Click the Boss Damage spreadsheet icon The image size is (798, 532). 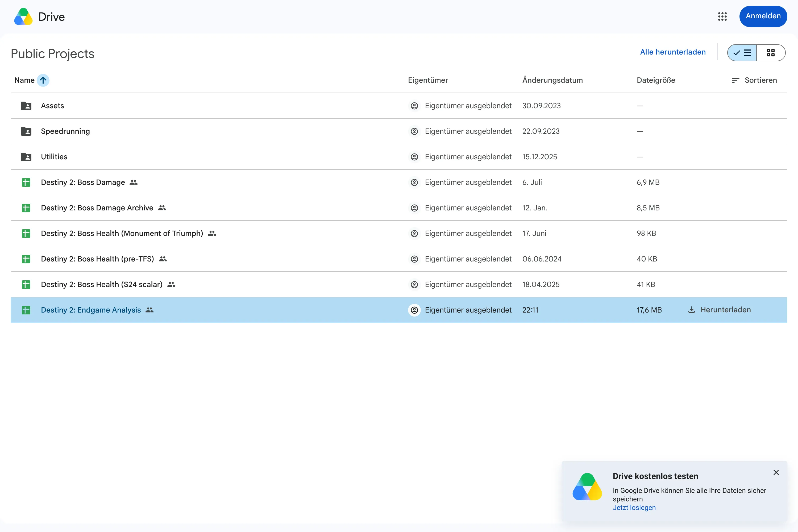pos(26,182)
